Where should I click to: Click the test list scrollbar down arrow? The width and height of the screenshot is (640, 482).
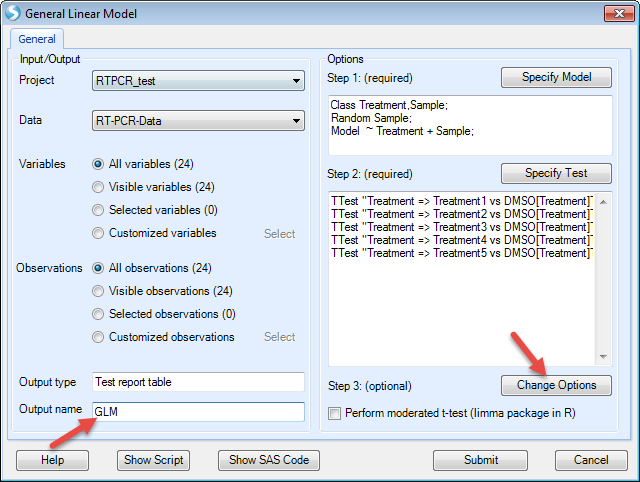point(603,357)
